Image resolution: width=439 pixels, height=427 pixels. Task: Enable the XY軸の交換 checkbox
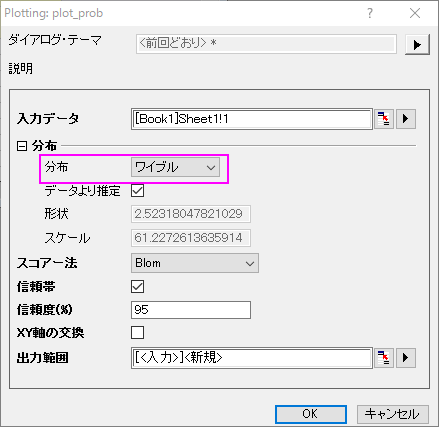pyautogui.click(x=138, y=333)
